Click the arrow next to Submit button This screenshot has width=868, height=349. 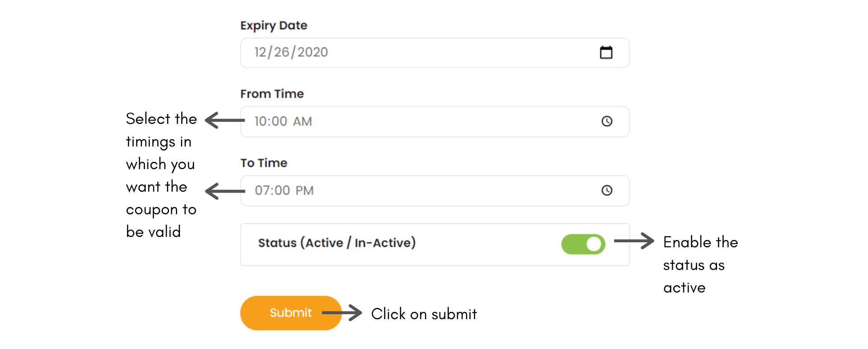pos(342,312)
